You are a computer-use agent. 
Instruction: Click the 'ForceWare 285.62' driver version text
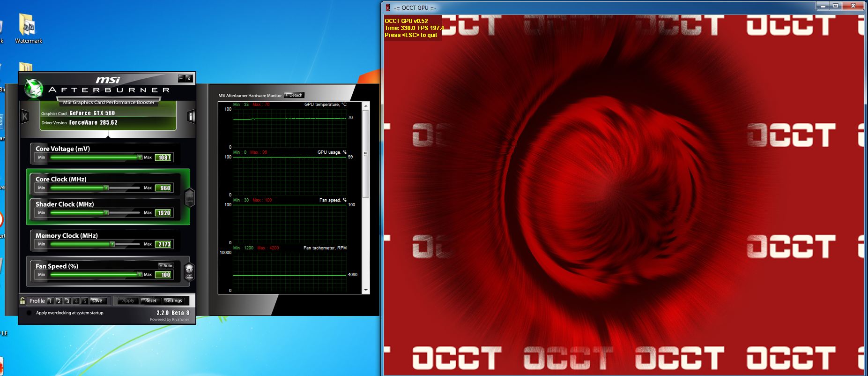point(93,122)
